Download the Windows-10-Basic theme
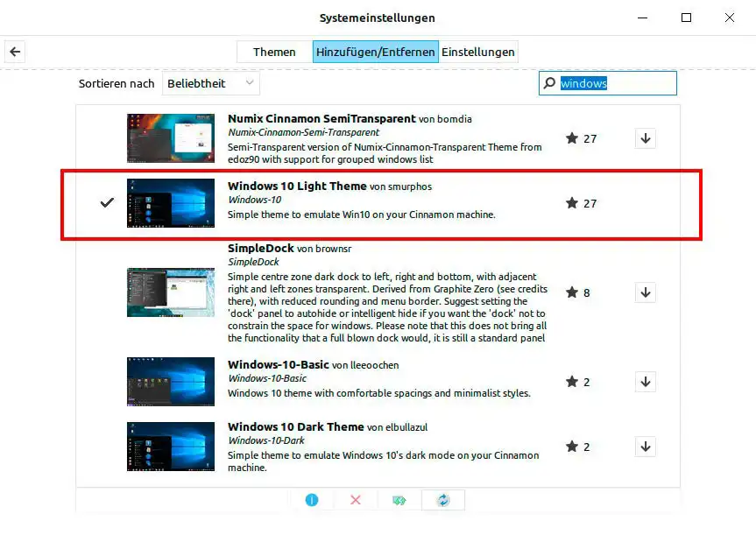Image resolution: width=756 pixels, height=549 pixels. [x=646, y=383]
